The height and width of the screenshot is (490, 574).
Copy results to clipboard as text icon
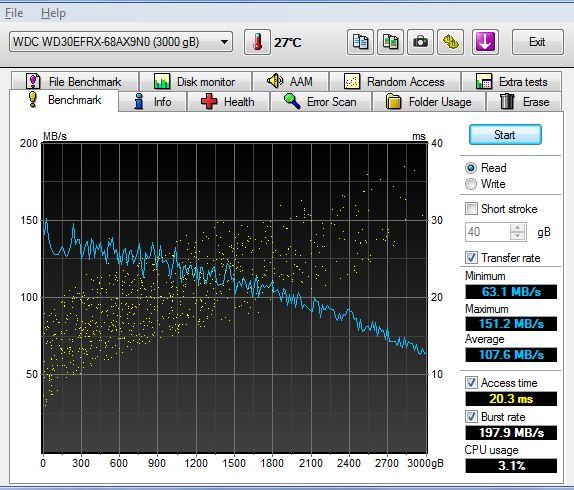click(x=360, y=42)
